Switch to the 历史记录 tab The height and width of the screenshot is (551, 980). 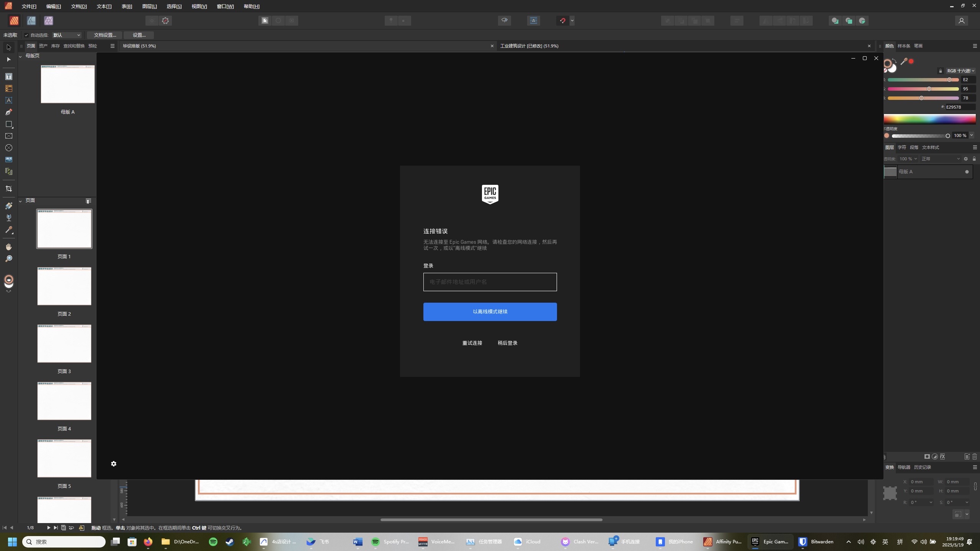tap(922, 467)
